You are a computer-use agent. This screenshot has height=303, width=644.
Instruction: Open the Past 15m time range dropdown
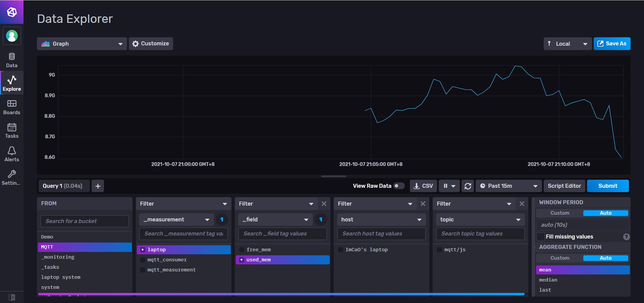click(x=508, y=186)
